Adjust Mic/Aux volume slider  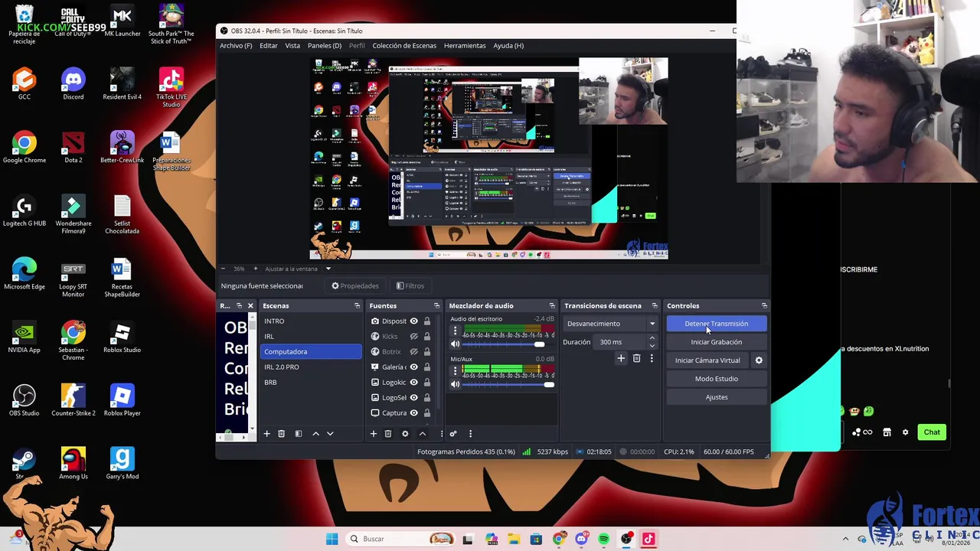coord(508,384)
